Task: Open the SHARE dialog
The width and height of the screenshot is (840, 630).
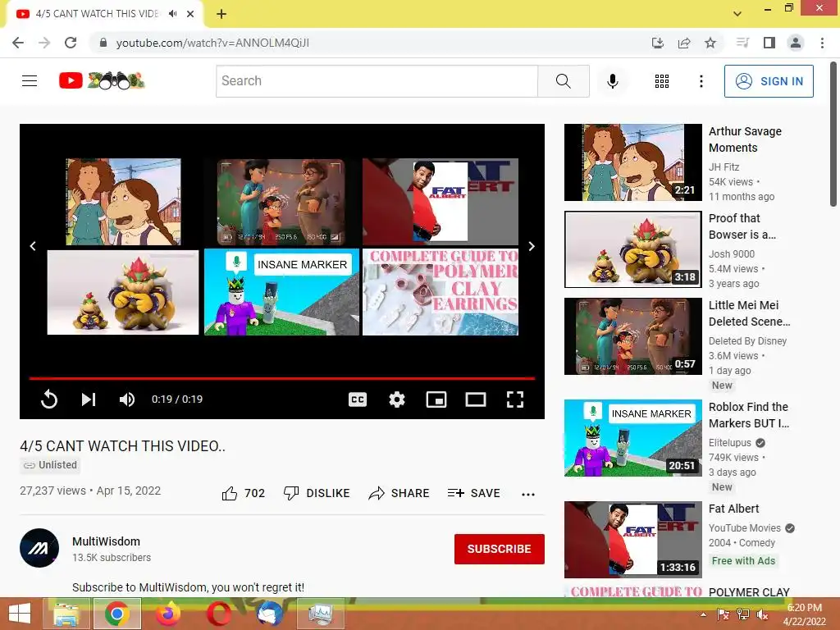Action: coord(399,493)
